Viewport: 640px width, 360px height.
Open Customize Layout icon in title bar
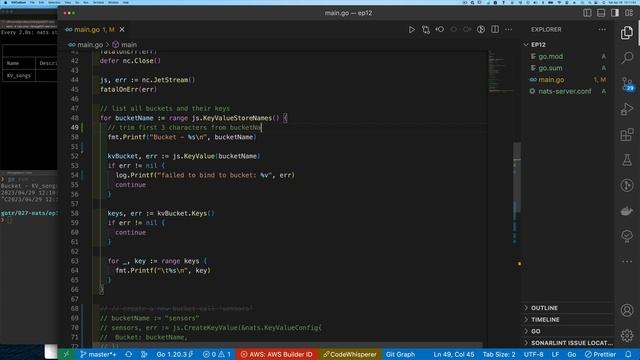[629, 13]
